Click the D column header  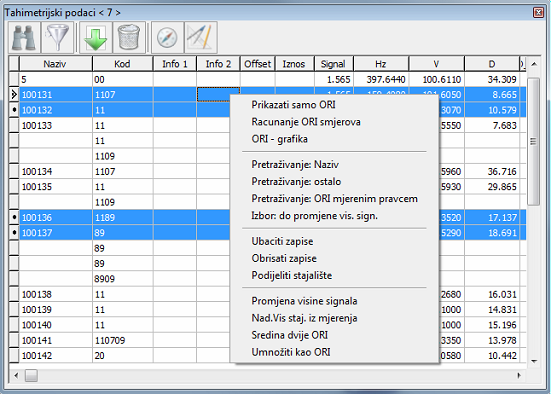(x=492, y=64)
